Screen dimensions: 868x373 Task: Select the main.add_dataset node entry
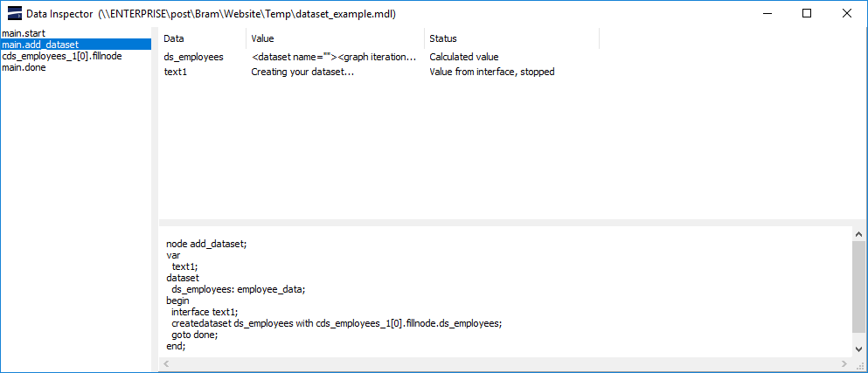[76, 45]
